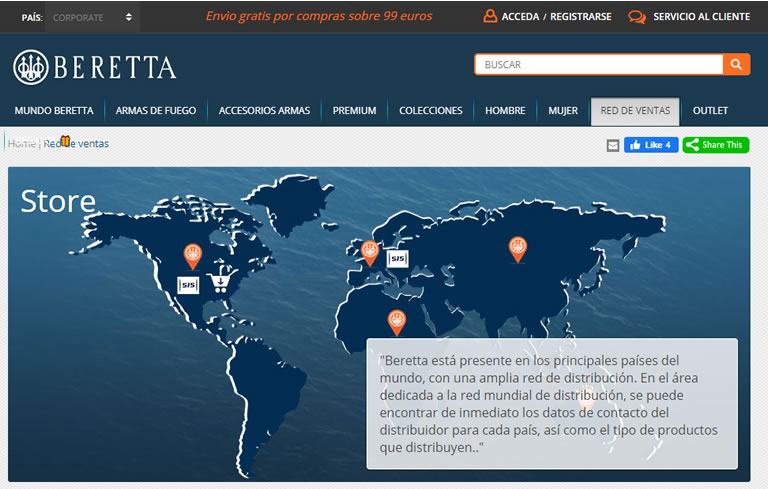Viewport: 768px width, 489px height.
Task: Click the Beretta logo in the header
Action: click(x=95, y=67)
